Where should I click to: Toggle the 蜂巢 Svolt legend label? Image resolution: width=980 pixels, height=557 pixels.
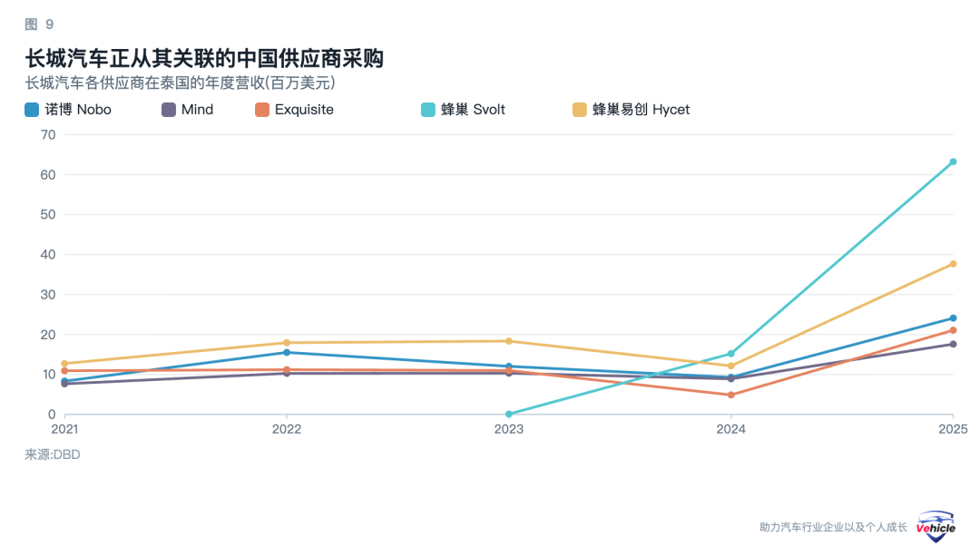click(473, 110)
